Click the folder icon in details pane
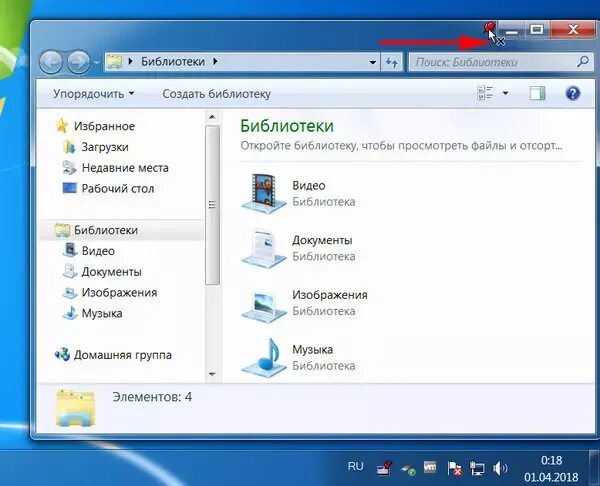The height and width of the screenshot is (486, 600). [x=75, y=408]
